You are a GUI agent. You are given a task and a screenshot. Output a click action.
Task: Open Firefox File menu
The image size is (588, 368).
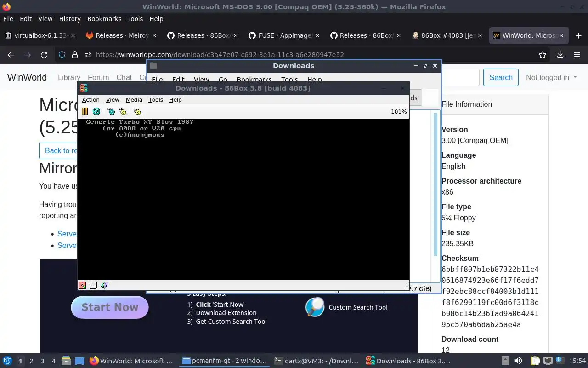pyautogui.click(x=8, y=19)
